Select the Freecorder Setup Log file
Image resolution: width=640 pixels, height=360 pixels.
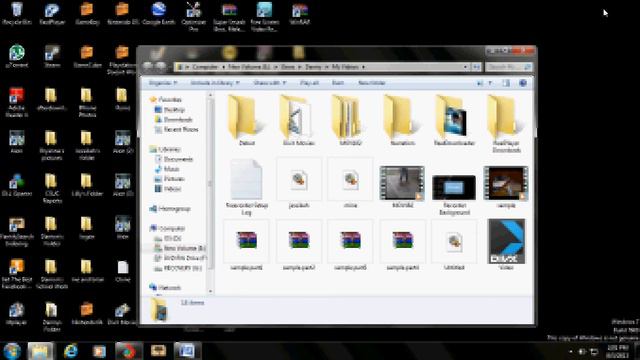tap(247, 187)
